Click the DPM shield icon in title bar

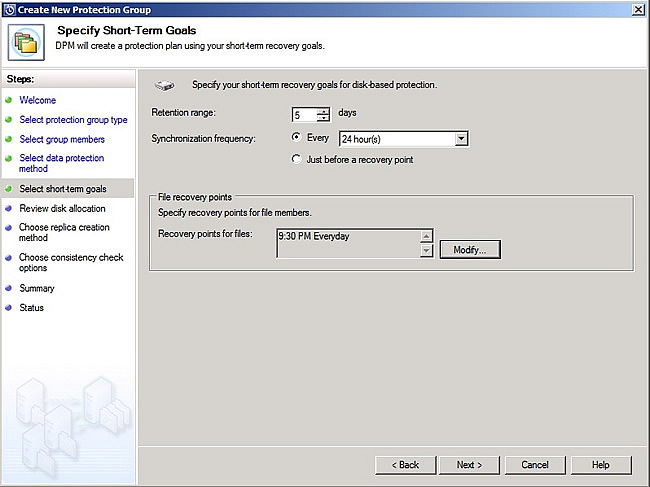click(9, 8)
